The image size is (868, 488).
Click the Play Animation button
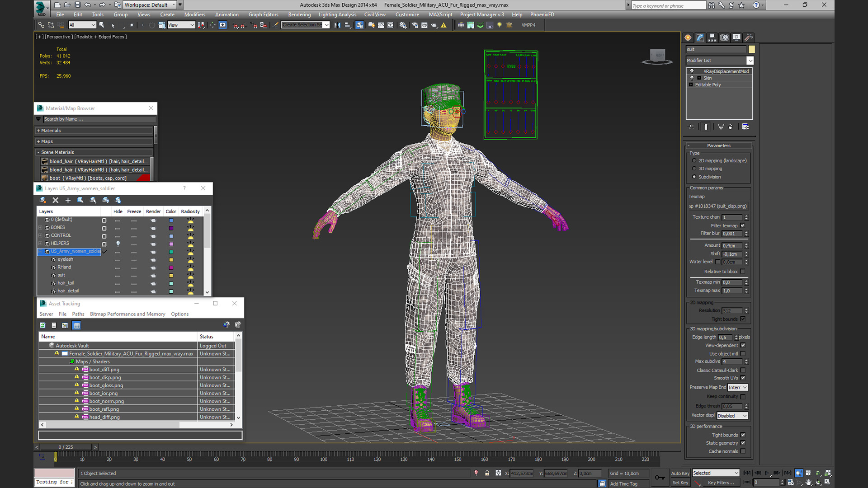pyautogui.click(x=767, y=473)
